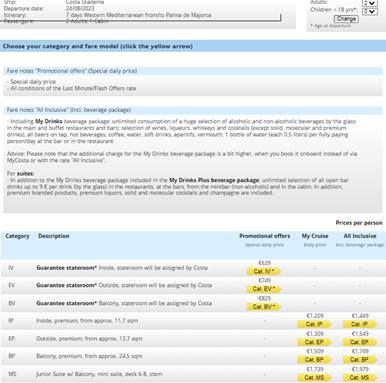The height and width of the screenshot is (383, 386).
Task: Click 'Outside, premium, from approx. 13,7 sqm'
Action: [x=89, y=339]
